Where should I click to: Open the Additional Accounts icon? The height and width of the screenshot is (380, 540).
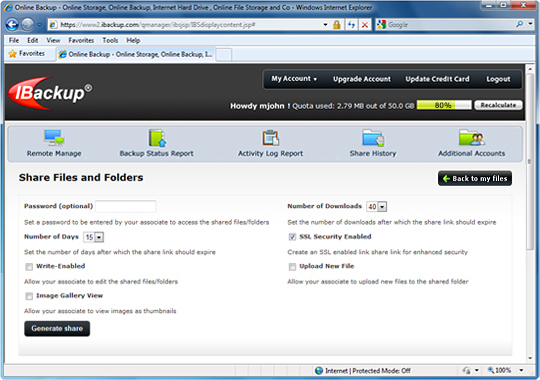471,137
